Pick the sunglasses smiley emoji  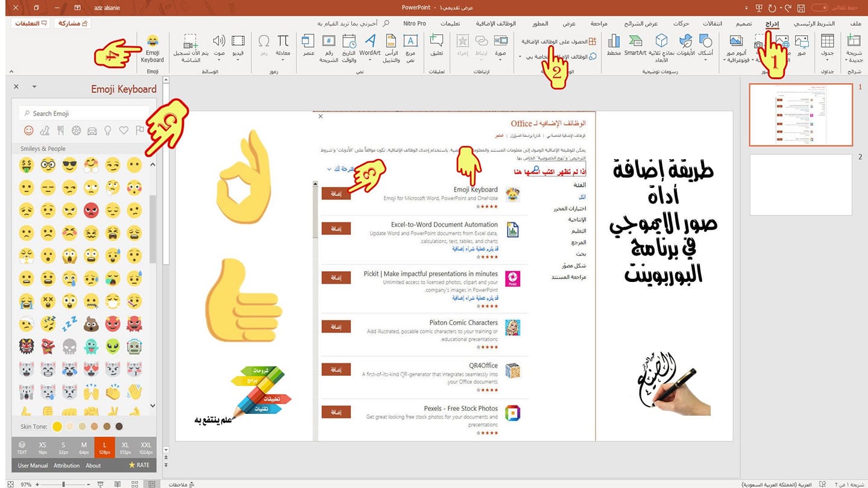[x=71, y=164]
